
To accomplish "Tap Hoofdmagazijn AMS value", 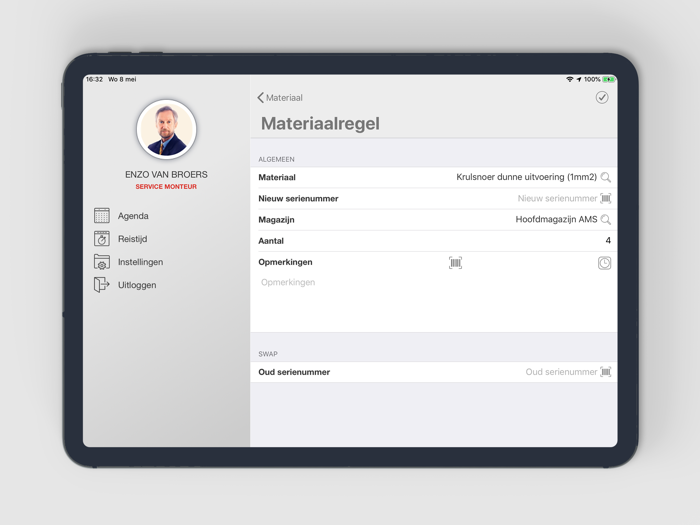I will pyautogui.click(x=556, y=220).
